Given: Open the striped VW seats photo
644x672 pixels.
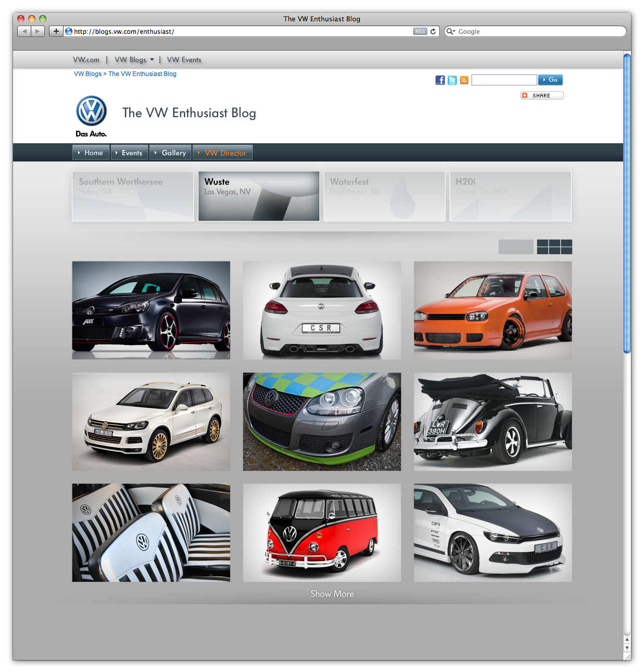Looking at the screenshot, I should coord(151,533).
